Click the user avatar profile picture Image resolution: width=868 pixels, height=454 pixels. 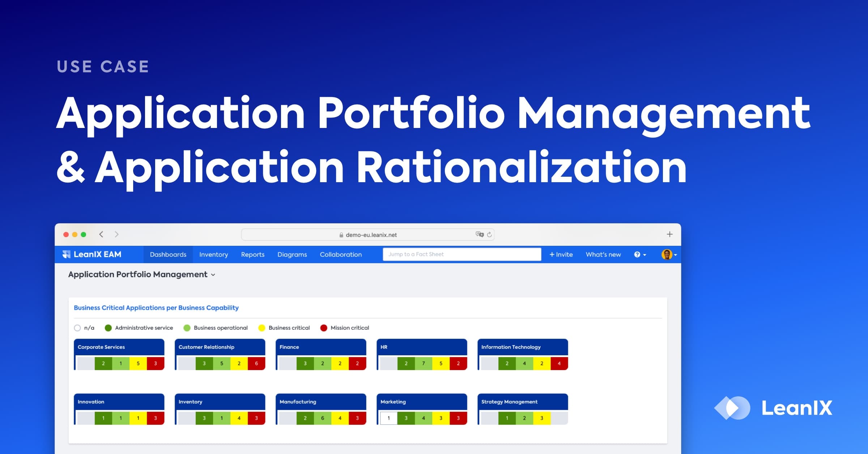(667, 254)
